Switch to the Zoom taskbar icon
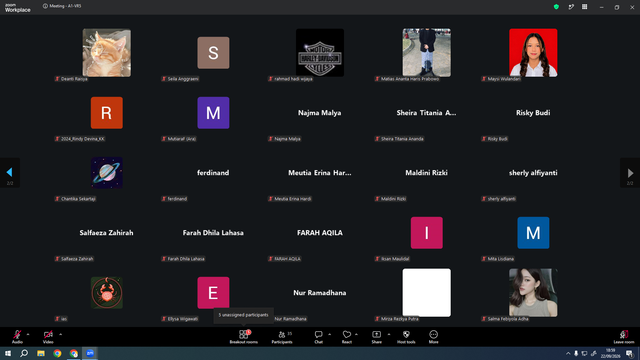This screenshot has width=640, height=360. tap(90, 353)
